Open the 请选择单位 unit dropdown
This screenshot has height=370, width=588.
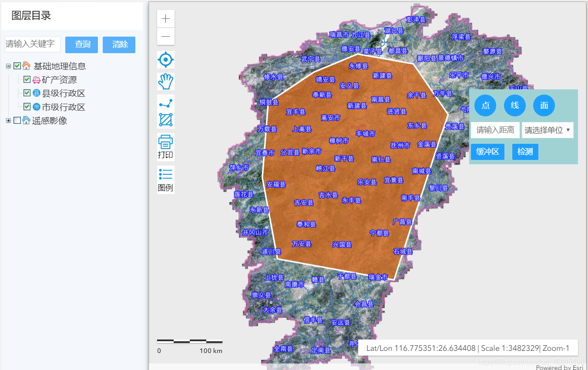pos(548,130)
